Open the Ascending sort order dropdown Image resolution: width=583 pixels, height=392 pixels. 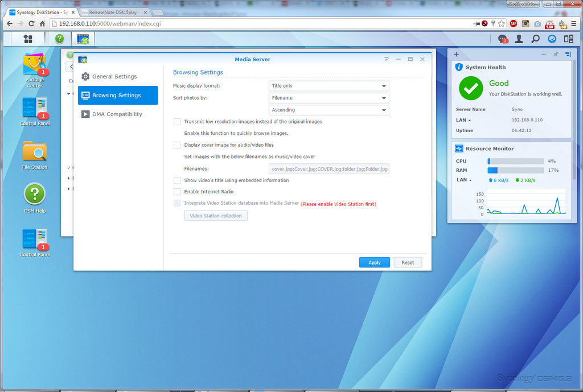point(329,110)
